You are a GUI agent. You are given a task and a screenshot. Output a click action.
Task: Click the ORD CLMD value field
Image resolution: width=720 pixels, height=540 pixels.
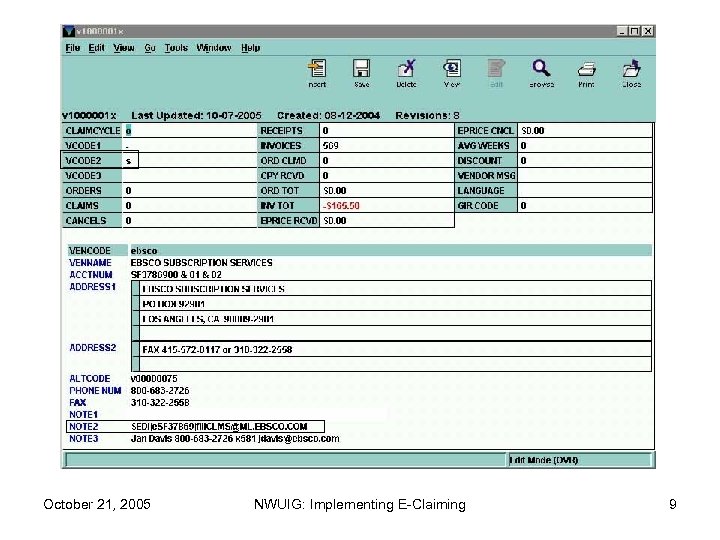[x=387, y=161]
